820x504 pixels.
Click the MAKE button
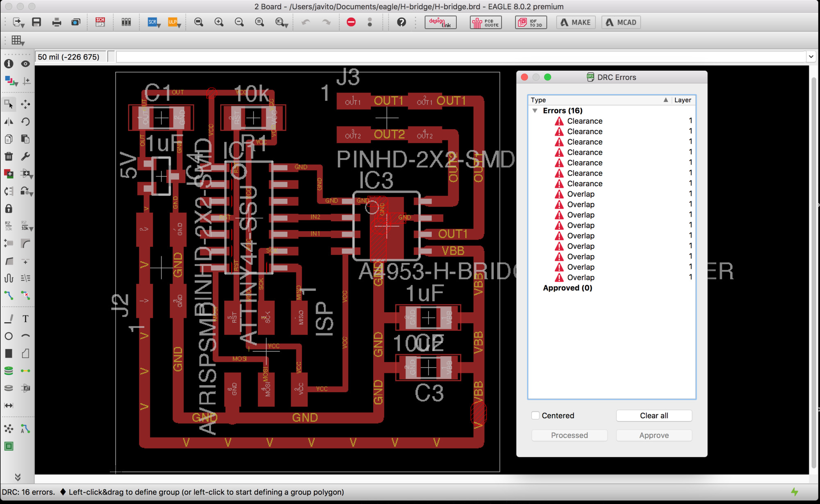click(x=576, y=22)
